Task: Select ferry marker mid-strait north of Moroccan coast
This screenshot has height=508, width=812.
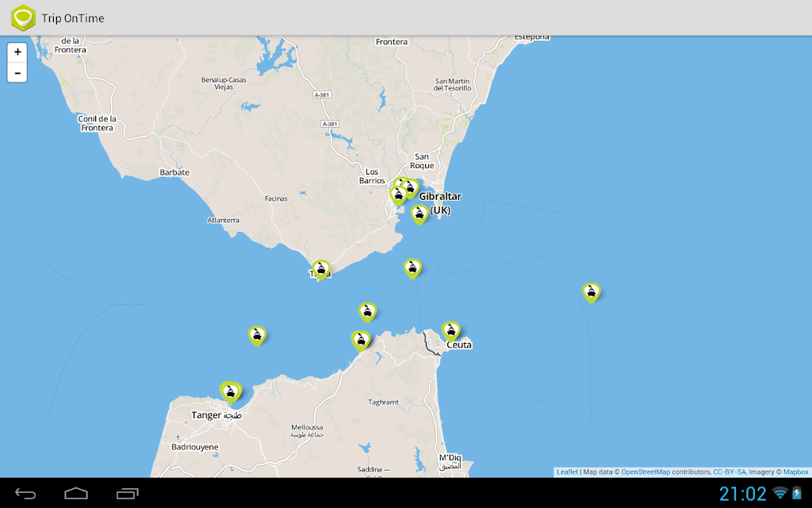Action: pos(367,313)
